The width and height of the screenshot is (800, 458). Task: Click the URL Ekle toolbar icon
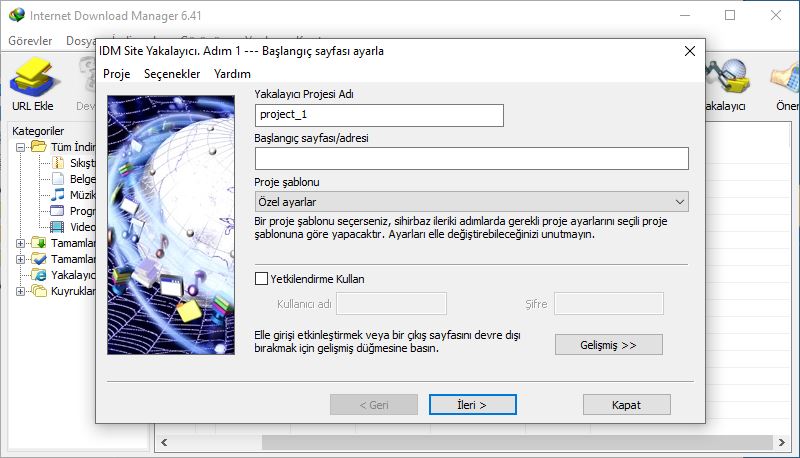[x=33, y=77]
